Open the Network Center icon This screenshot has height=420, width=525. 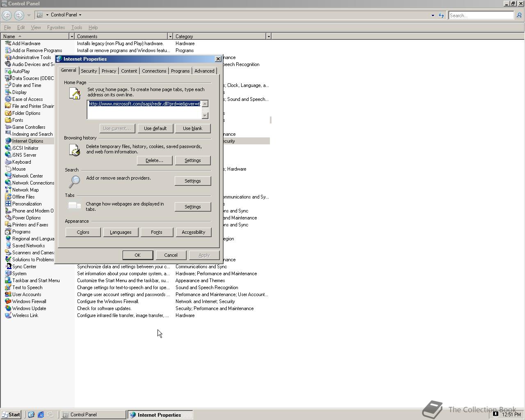(8, 176)
